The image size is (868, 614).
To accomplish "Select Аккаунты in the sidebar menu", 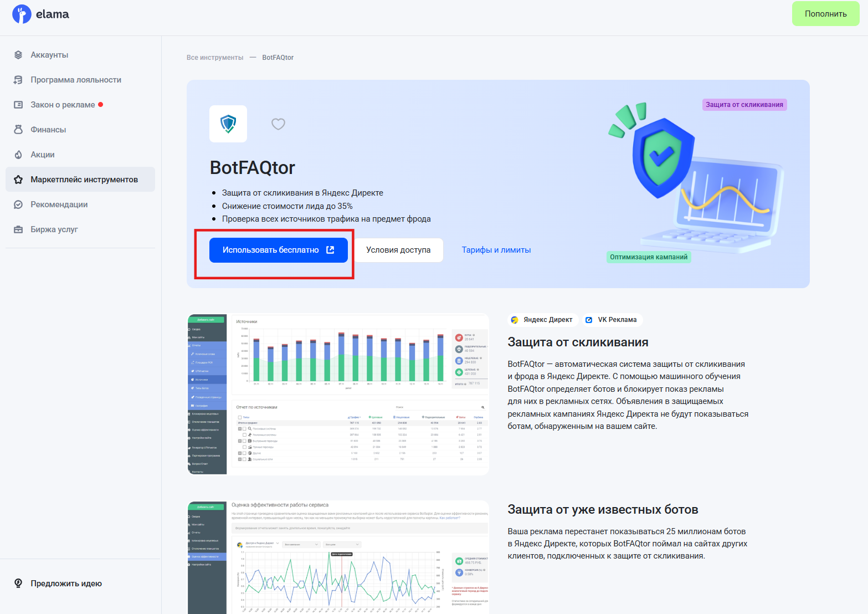I will (x=49, y=54).
